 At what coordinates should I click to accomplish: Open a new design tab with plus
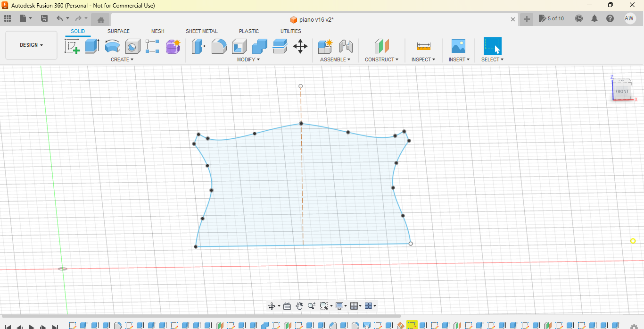coord(527,19)
